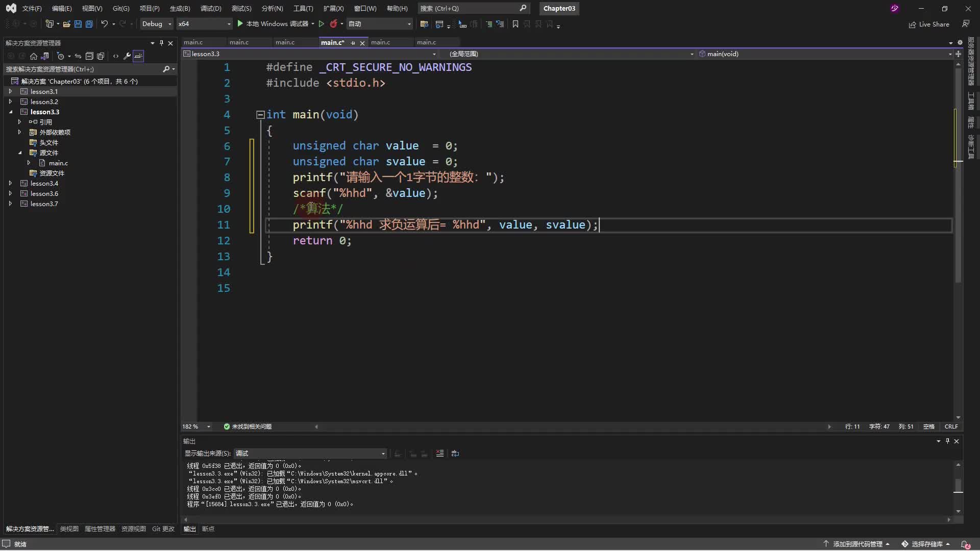The image size is (980, 551).
Task: Switch to the 类视图 class view tab
Action: click(x=69, y=529)
